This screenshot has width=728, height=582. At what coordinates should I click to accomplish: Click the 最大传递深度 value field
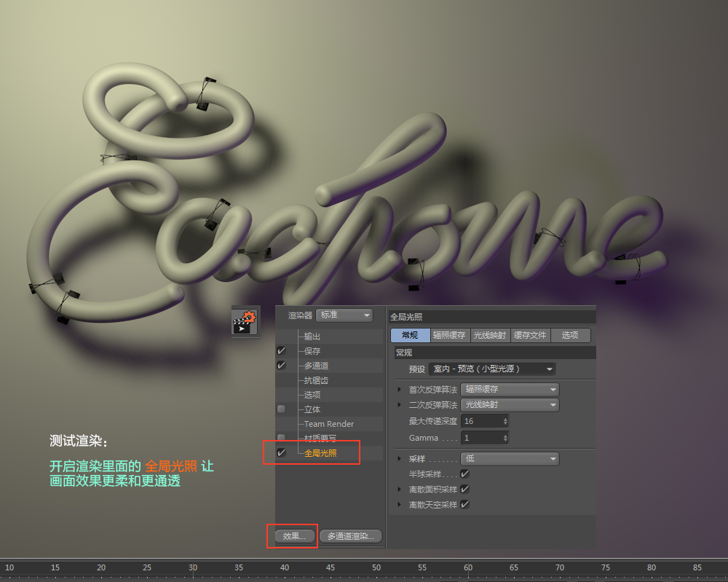coord(481,421)
